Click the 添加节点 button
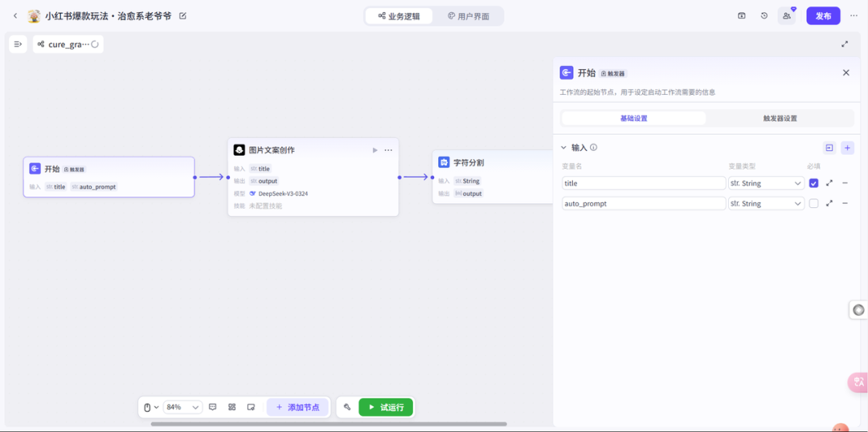Image resolution: width=868 pixels, height=432 pixels. click(297, 407)
